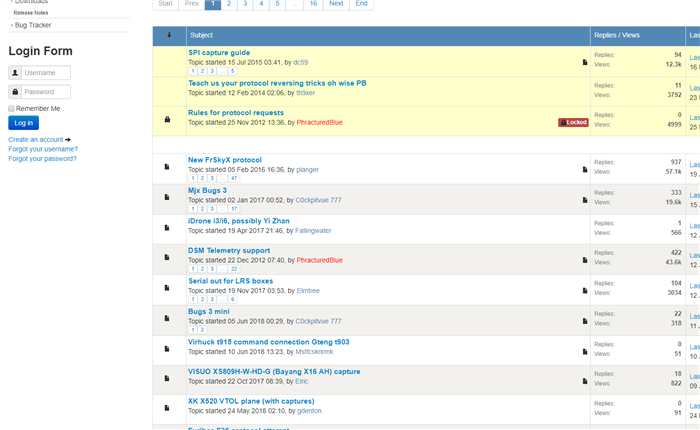Click End in the top pagination
Viewport: 700px width, 430px height.
click(x=362, y=4)
